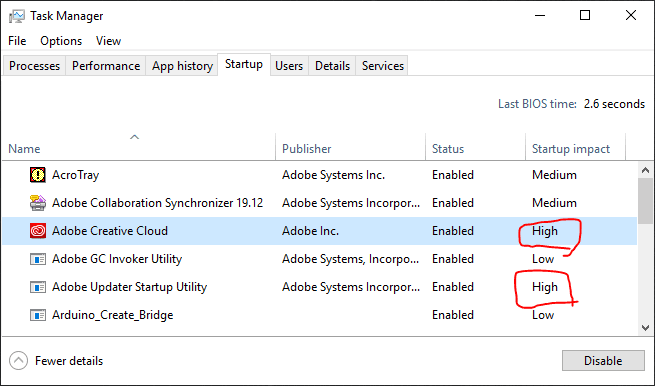
Task: Select the Adobe Creative Cloud entry
Action: coord(110,231)
